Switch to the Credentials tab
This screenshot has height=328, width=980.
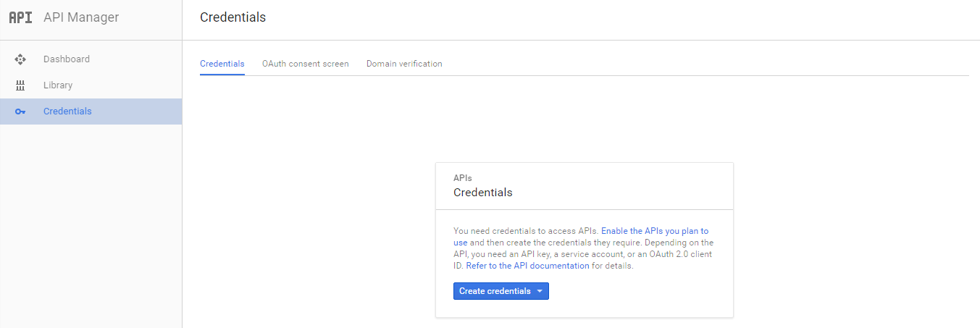pos(222,64)
